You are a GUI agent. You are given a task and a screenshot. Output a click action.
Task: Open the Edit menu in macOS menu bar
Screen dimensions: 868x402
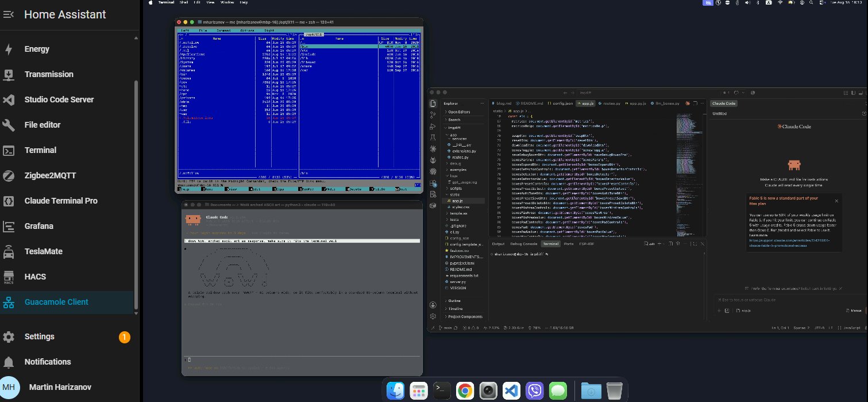(x=197, y=2)
